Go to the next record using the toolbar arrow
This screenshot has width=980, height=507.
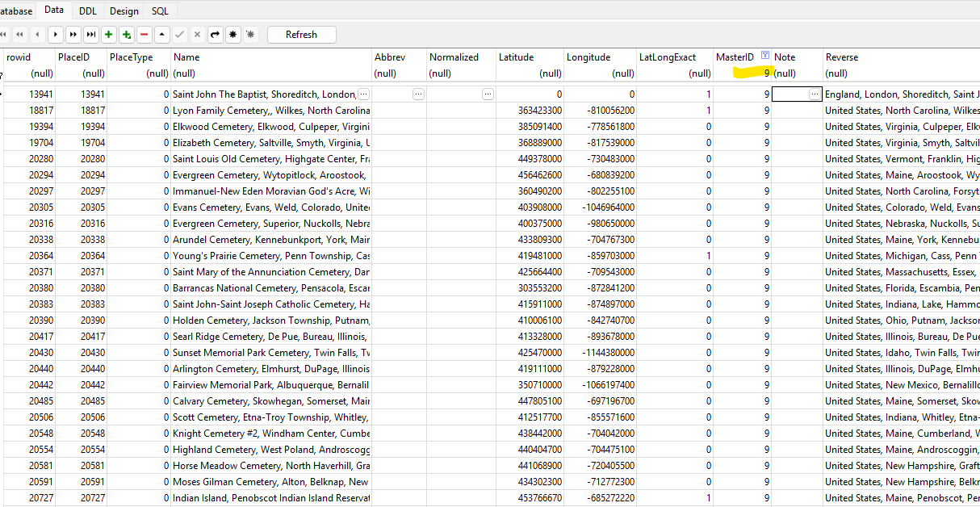(x=55, y=35)
